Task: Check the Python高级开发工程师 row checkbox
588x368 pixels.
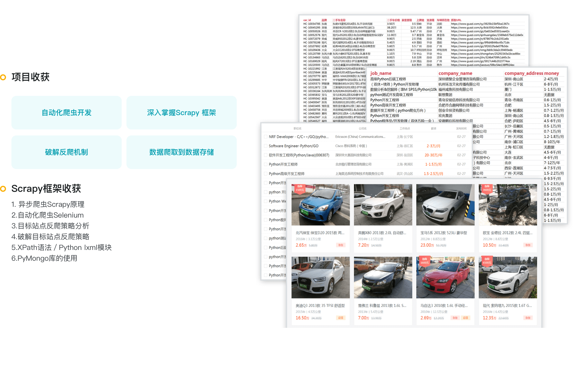Action: click(x=266, y=174)
